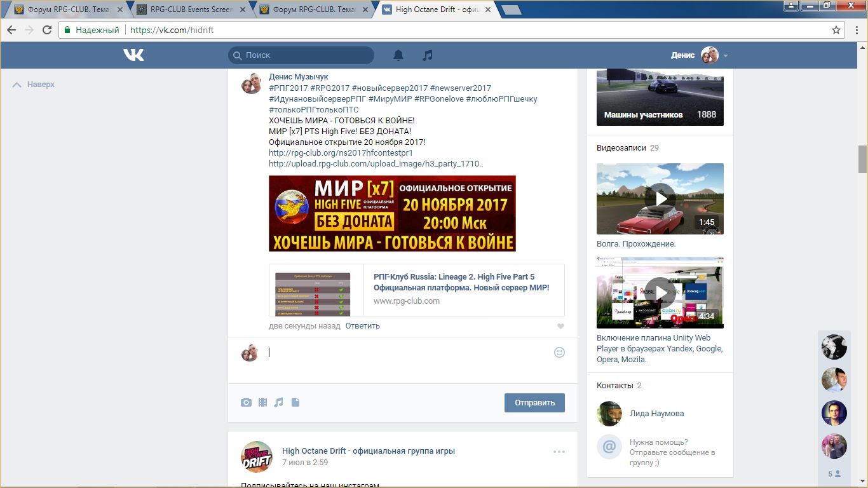Attach audio to the comment
Viewport: 868px width, 488px height.
[278, 402]
